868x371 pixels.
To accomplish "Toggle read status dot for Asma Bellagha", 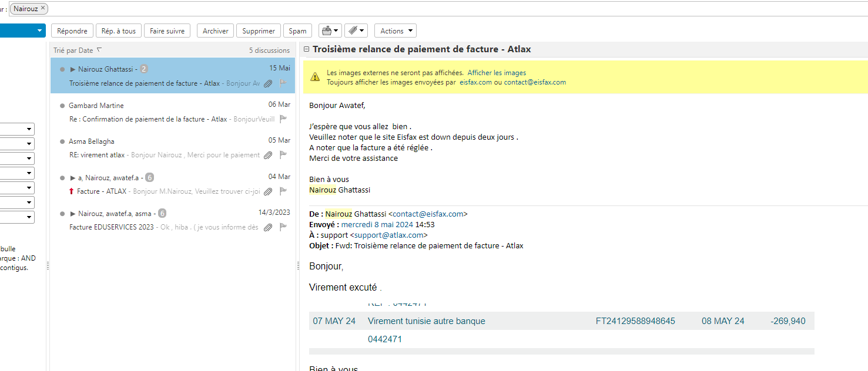I will click(x=62, y=141).
